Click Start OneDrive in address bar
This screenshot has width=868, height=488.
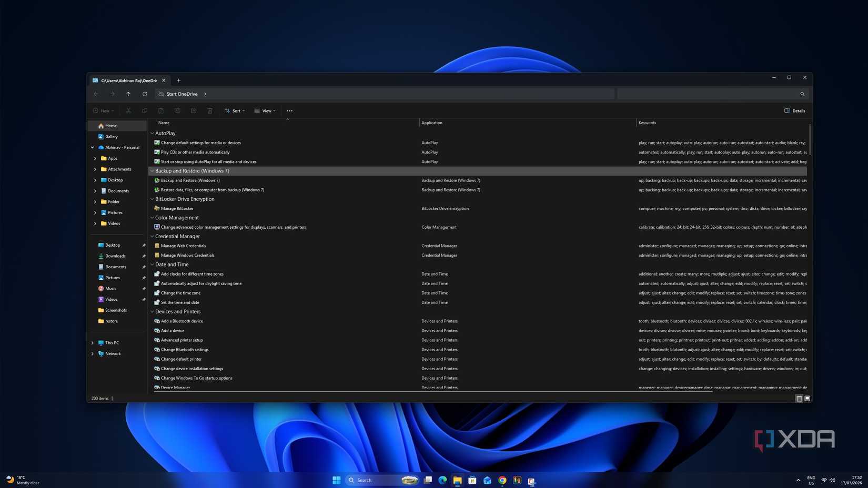coord(182,94)
